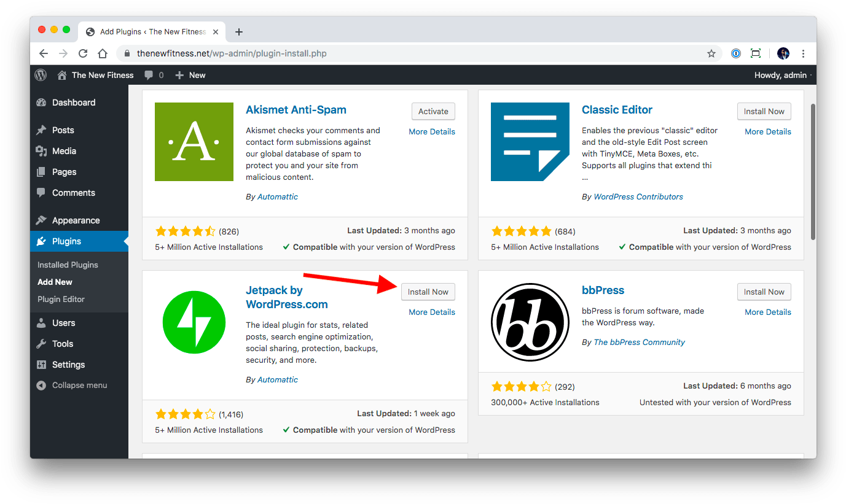Open Chrome three-dot menu

(803, 53)
